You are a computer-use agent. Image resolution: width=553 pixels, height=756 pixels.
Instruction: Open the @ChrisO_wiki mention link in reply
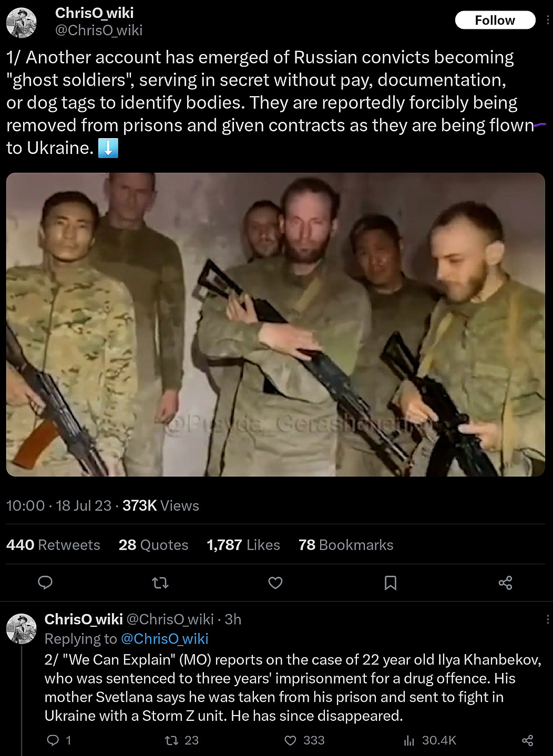tap(165, 638)
